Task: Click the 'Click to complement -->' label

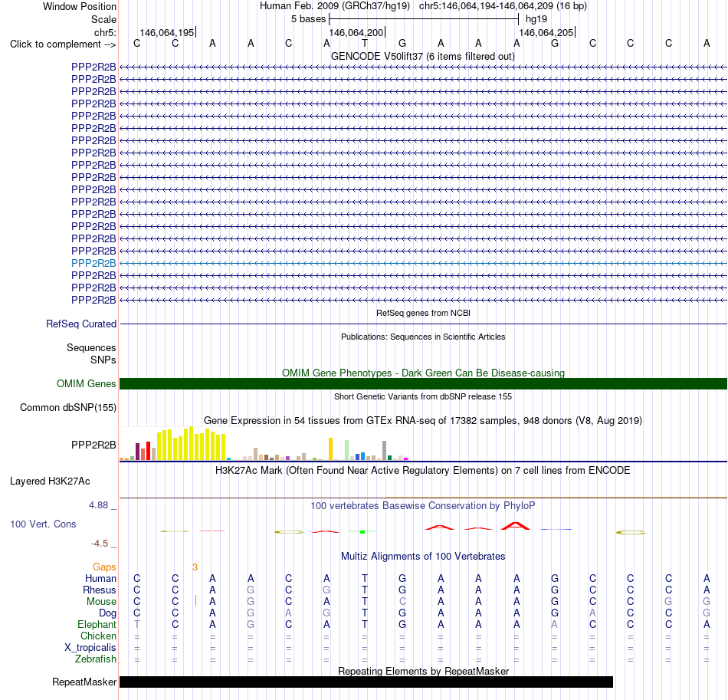Action: click(x=63, y=44)
